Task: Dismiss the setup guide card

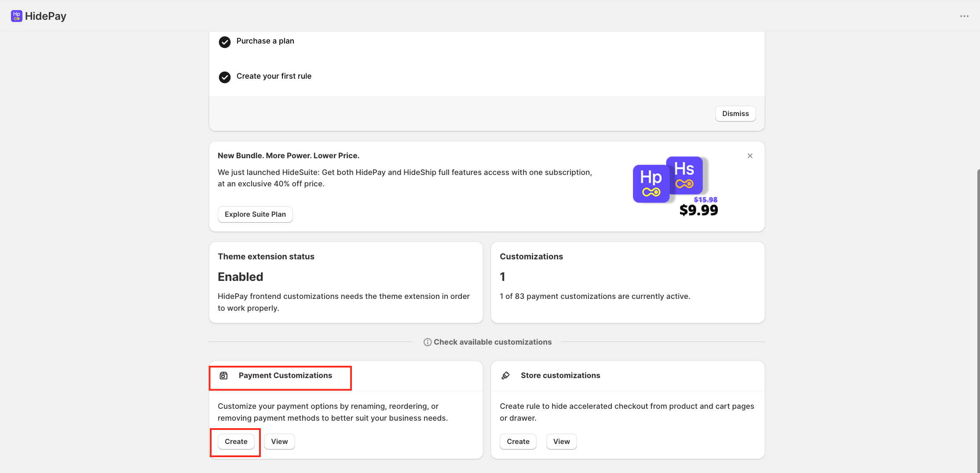Action: click(x=735, y=113)
